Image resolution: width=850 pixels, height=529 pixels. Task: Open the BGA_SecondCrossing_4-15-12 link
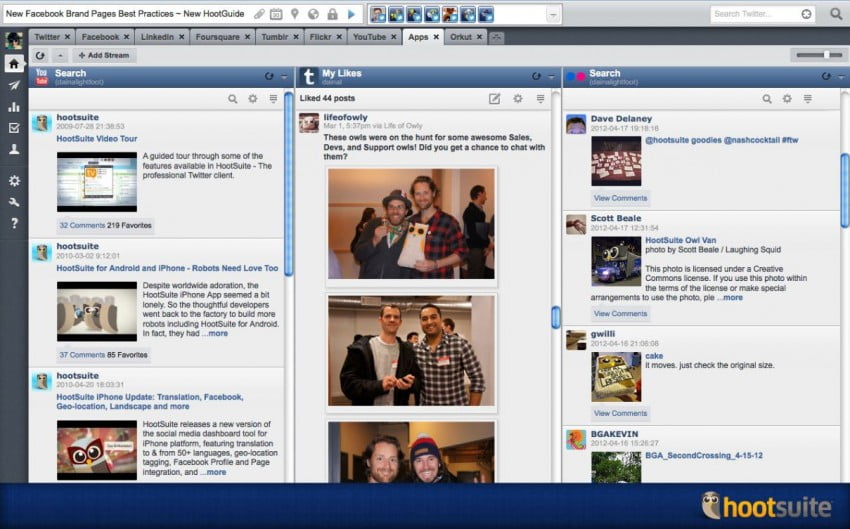click(704, 455)
